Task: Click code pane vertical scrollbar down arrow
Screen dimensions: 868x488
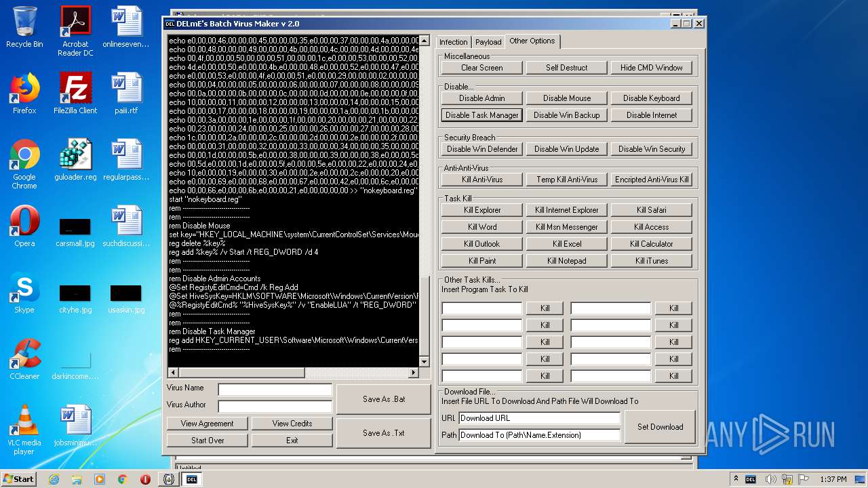Action: click(425, 362)
